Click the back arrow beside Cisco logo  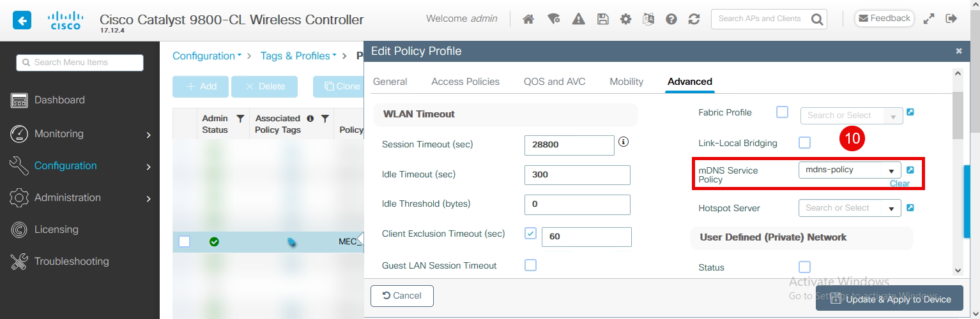pos(22,20)
